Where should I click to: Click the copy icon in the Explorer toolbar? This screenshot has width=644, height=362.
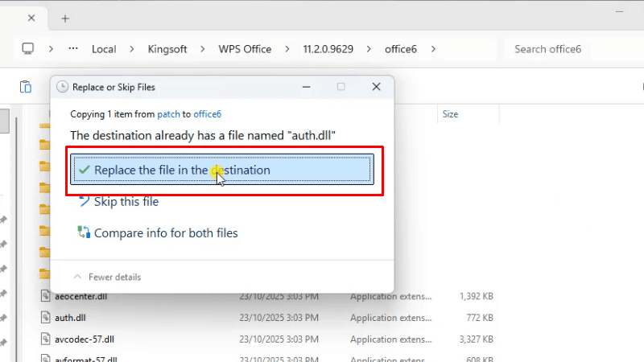(26, 87)
